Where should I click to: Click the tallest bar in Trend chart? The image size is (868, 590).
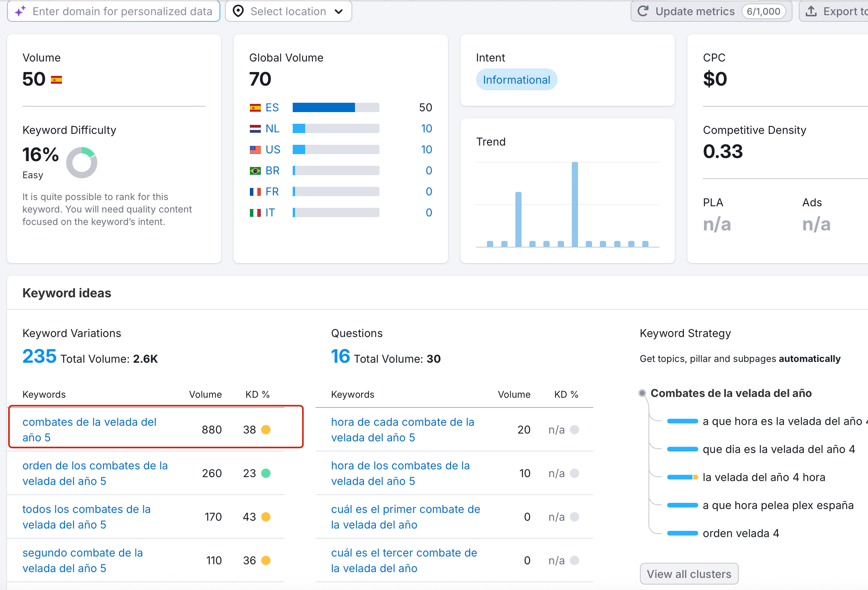point(575,204)
